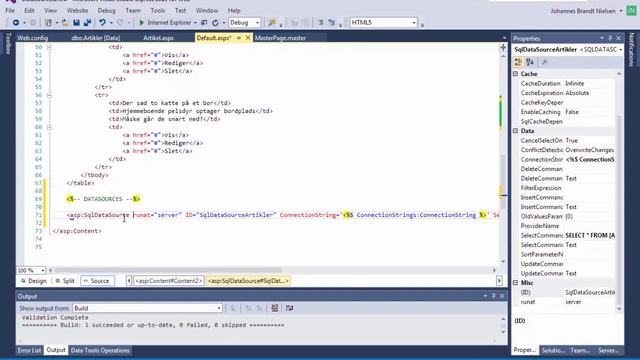Click Auto Hide pin on Properties panel
Screen dimensions: 640x360
[x=610, y=38]
